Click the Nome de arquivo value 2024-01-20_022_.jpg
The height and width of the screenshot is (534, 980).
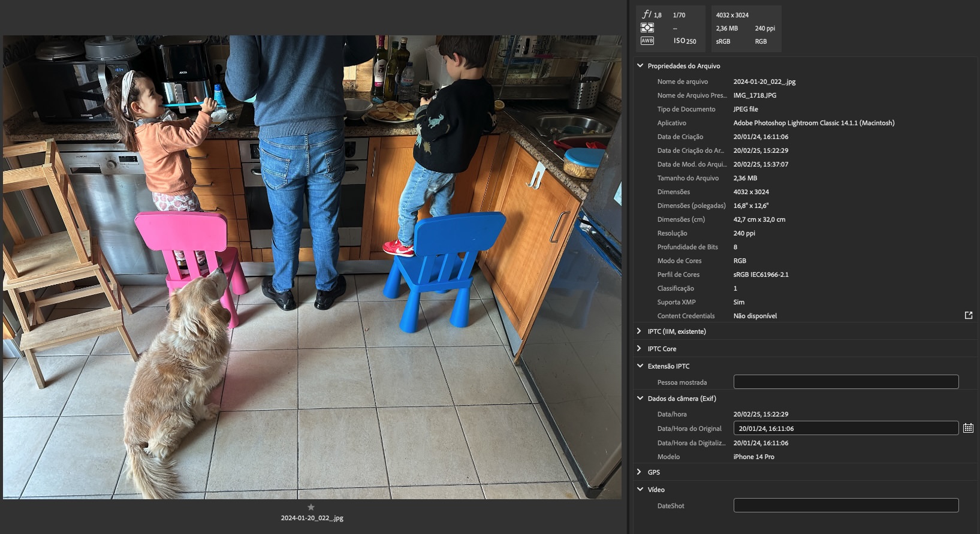pyautogui.click(x=764, y=82)
